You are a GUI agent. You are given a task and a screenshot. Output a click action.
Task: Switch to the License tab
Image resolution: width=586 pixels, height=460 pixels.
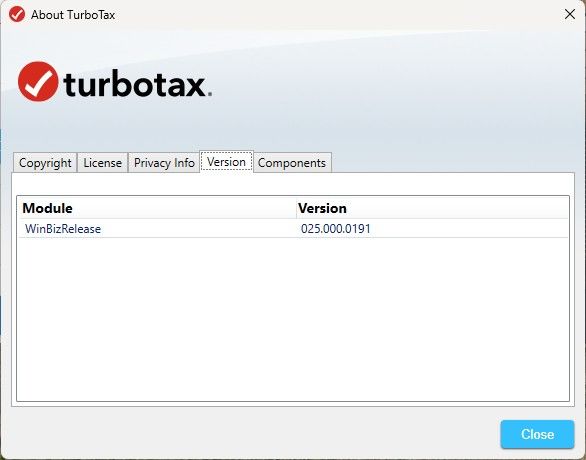(x=102, y=163)
